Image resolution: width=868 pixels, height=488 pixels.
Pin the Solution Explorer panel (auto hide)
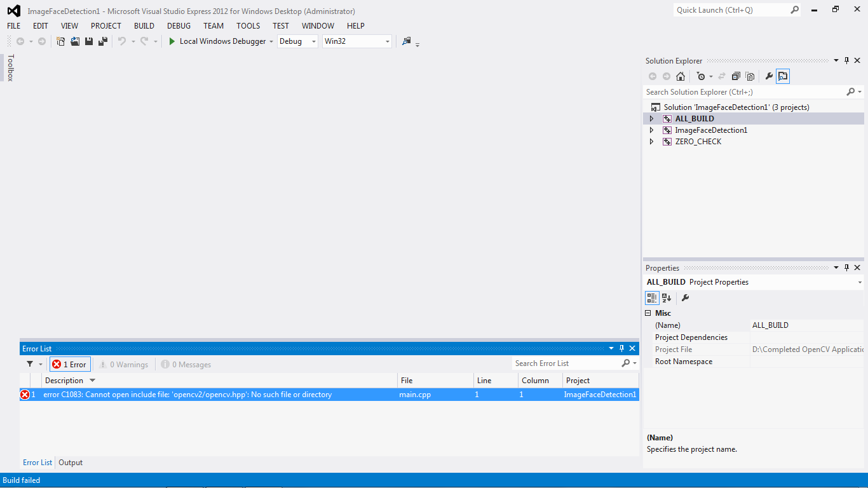846,61
